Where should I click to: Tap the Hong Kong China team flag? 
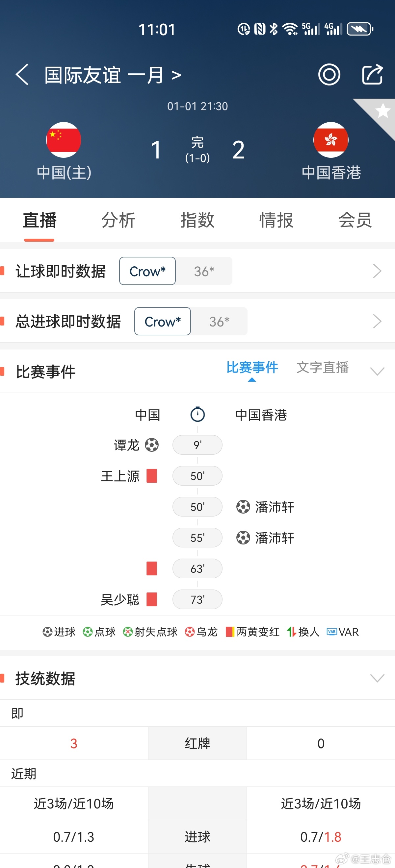[x=331, y=140]
